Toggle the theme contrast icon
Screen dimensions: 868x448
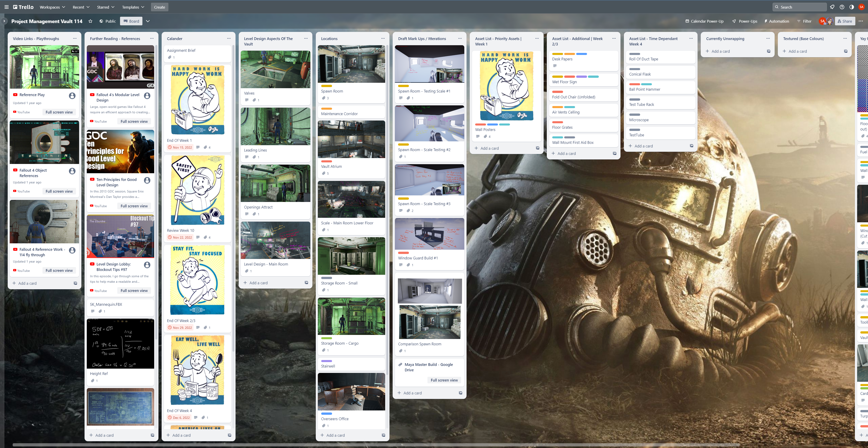click(851, 7)
